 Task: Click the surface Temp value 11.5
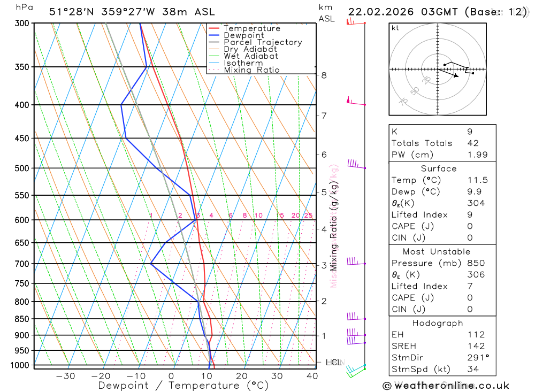tap(478, 180)
